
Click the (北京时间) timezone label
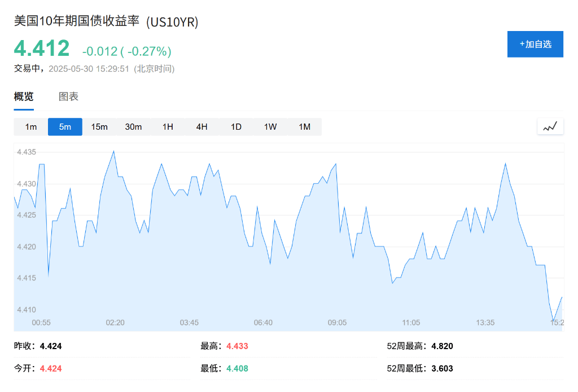154,69
